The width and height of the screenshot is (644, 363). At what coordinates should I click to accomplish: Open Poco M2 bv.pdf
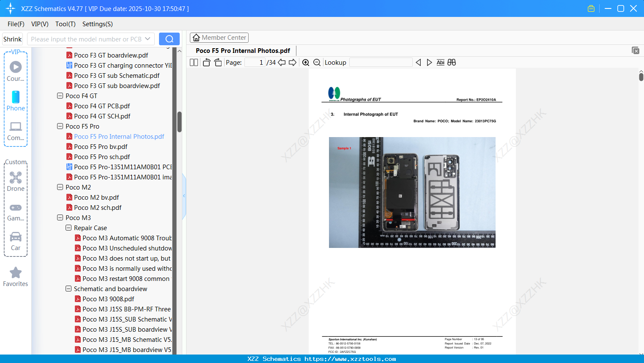click(x=96, y=198)
